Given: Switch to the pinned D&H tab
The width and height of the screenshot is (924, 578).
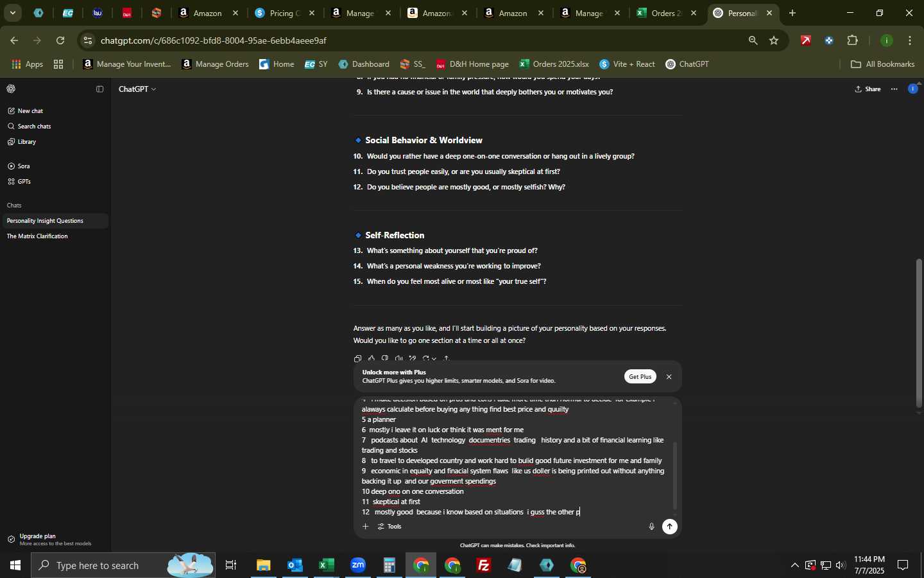Looking at the screenshot, I should 127,13.
